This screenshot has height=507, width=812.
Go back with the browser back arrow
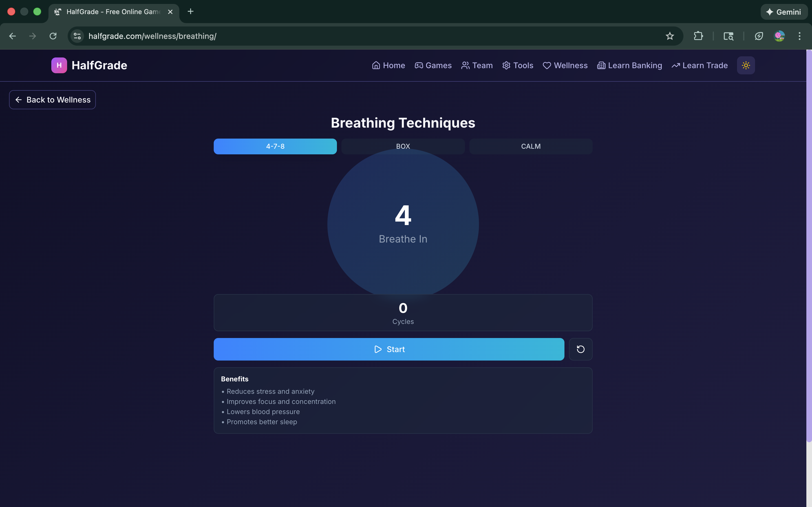click(x=12, y=36)
